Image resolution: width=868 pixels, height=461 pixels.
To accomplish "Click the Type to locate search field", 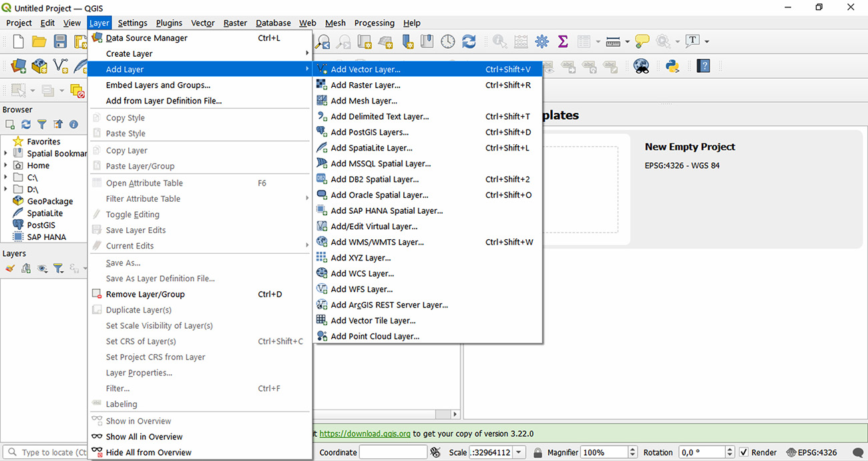I will pos(45,452).
